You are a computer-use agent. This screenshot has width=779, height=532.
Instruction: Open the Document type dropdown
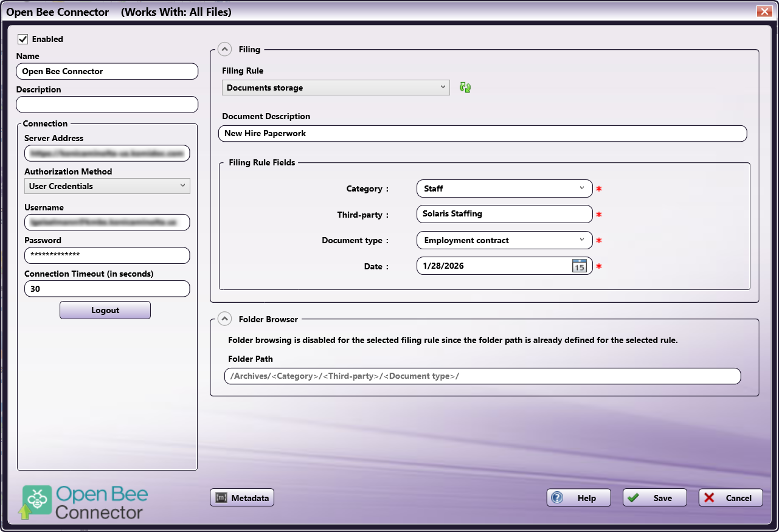(504, 240)
